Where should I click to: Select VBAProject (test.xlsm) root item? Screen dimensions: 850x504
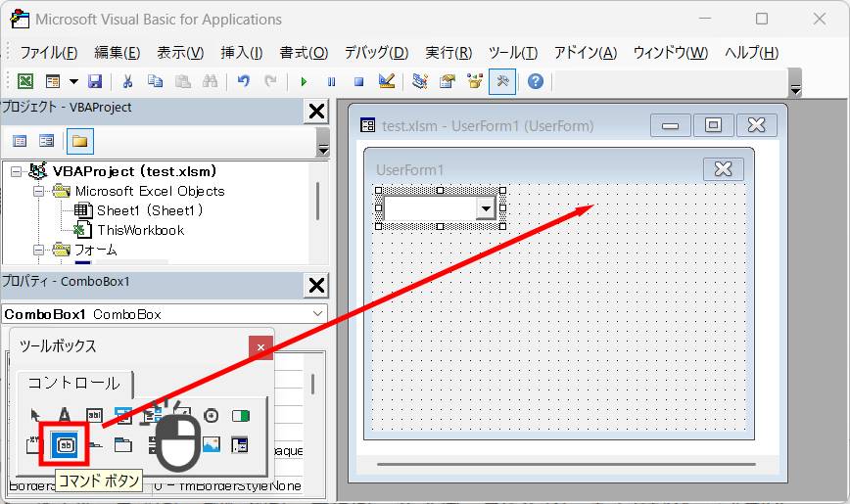pyautogui.click(x=134, y=171)
